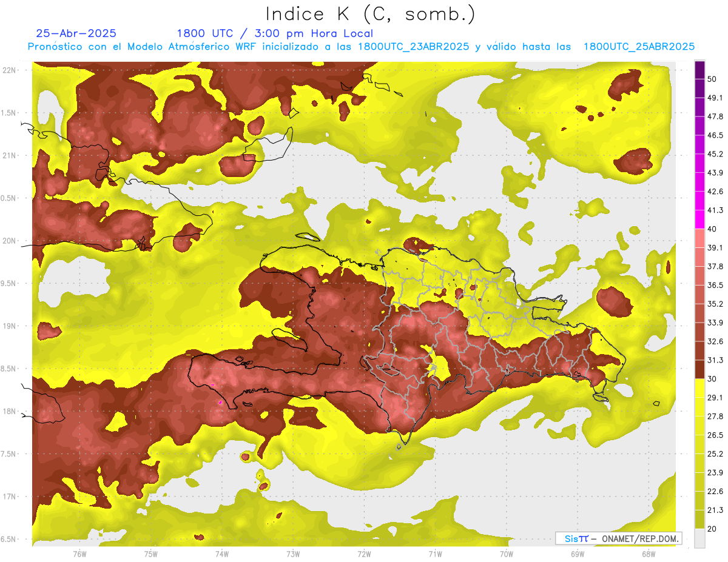
Task: Click the "26.5" colorbar label
Action: [715, 435]
